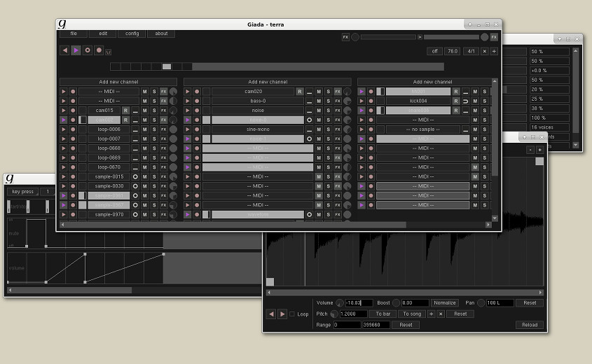Click the Pan dial knob

pyautogui.click(x=481, y=303)
